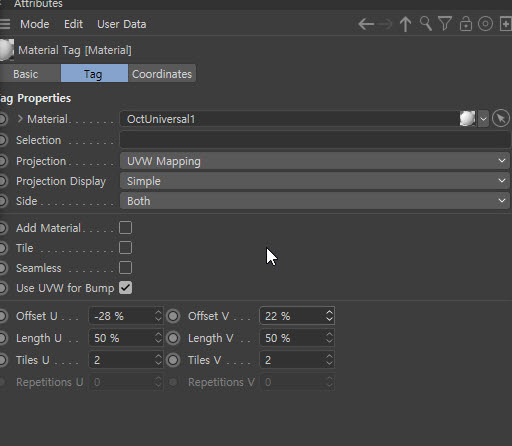
Task: Toggle Offset V keyframe circle
Action: coord(173,316)
